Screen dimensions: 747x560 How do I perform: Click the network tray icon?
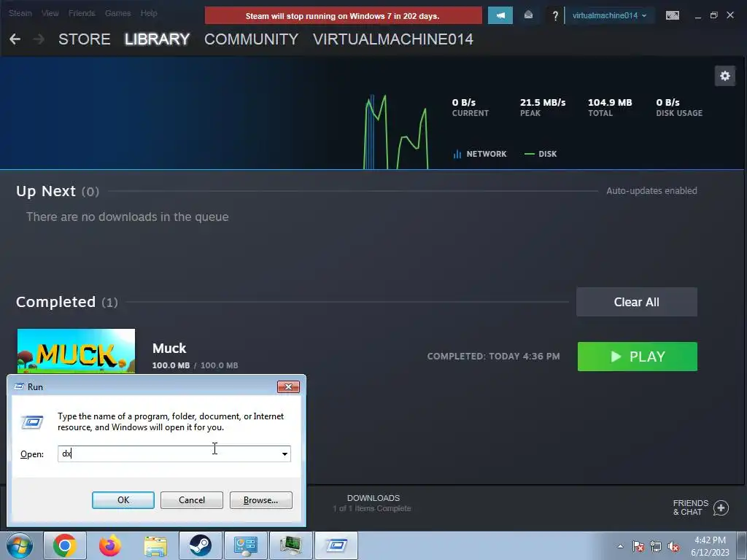(656, 546)
